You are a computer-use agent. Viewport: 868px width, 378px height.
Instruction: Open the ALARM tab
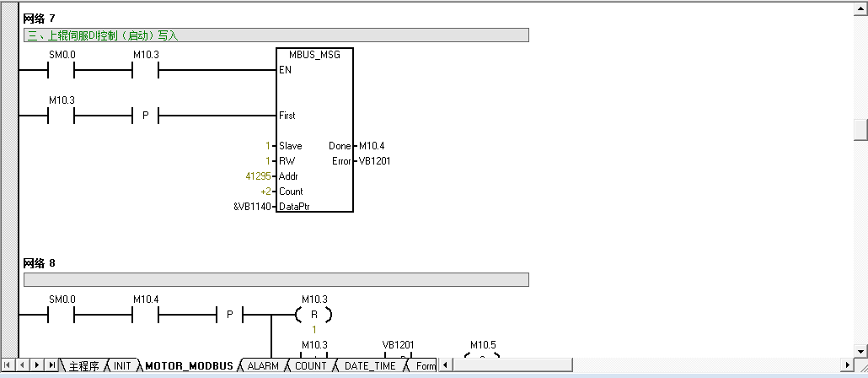[x=262, y=366]
